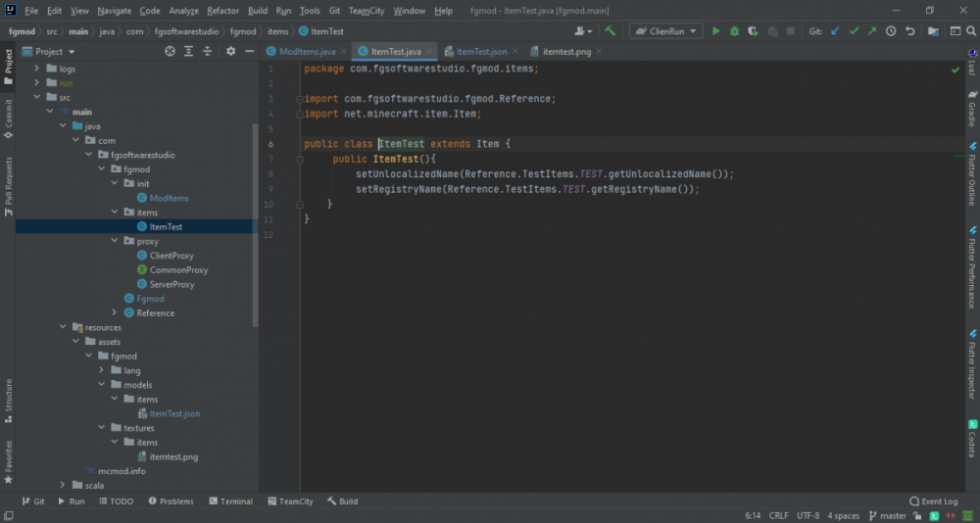Open the Flutter Outline panel

(x=972, y=173)
